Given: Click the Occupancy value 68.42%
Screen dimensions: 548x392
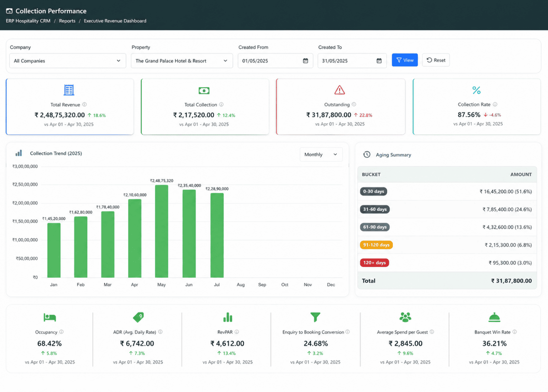Looking at the screenshot, I should point(50,344).
